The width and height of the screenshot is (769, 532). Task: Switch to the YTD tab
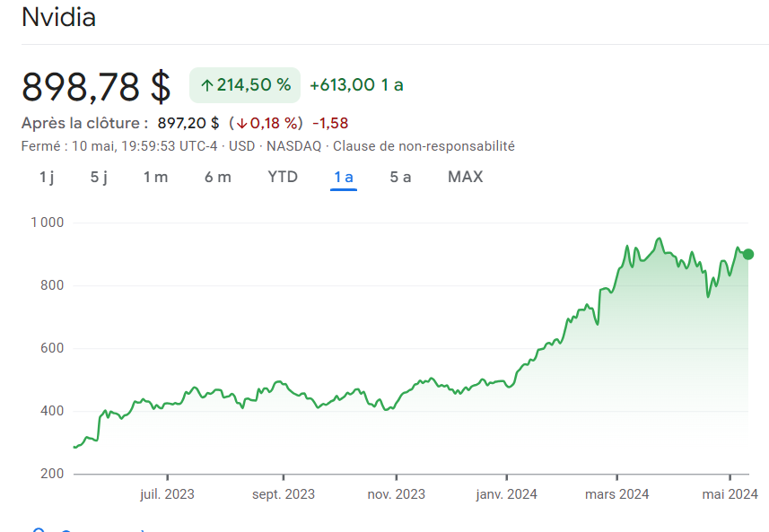tap(283, 177)
